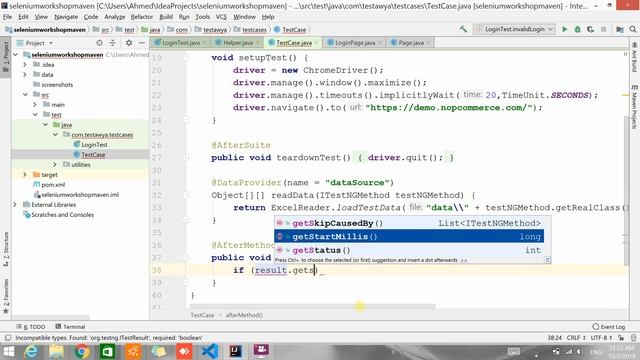Open Search Everywhere magnifier icon
This screenshot has height=360, width=640.
point(633,29)
